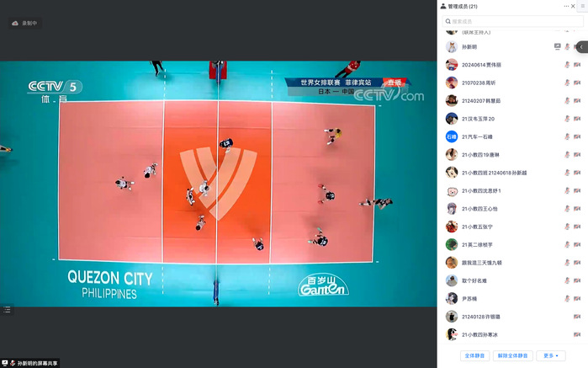Expand the 更多 dropdown at panel bottom
Screen dimensions: 588x368
click(x=551, y=355)
